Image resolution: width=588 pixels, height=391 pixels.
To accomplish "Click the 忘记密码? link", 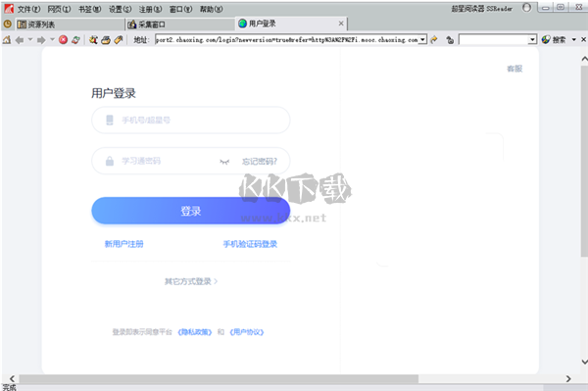I will pyautogui.click(x=260, y=162).
